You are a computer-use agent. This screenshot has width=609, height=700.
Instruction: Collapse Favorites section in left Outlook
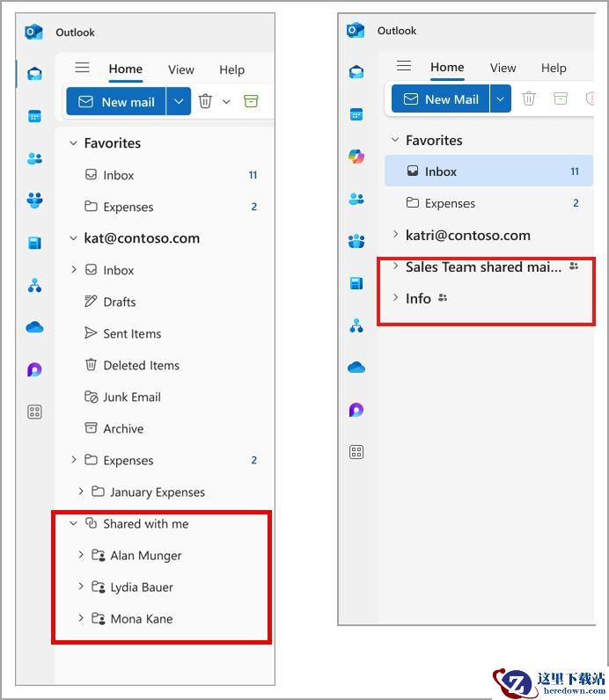(73, 142)
